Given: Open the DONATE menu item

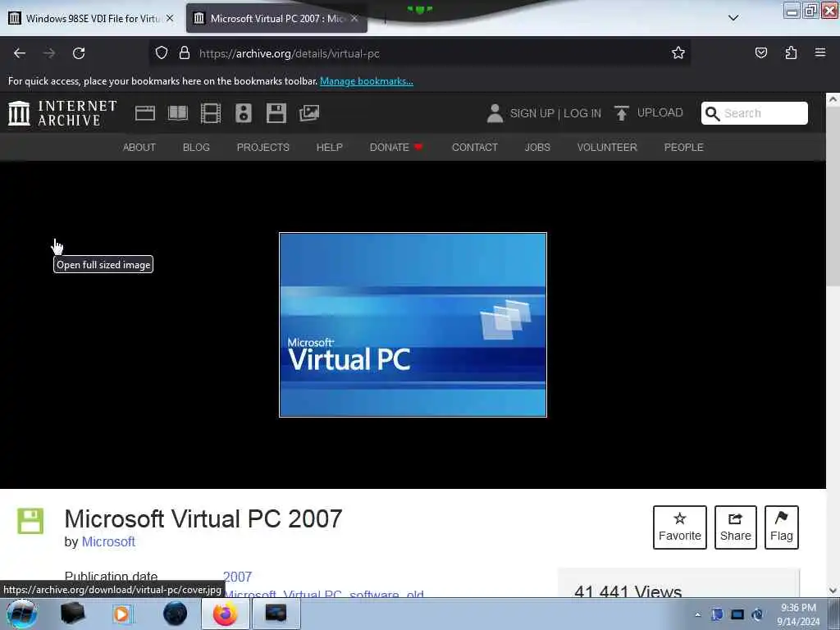Looking at the screenshot, I should click(396, 147).
